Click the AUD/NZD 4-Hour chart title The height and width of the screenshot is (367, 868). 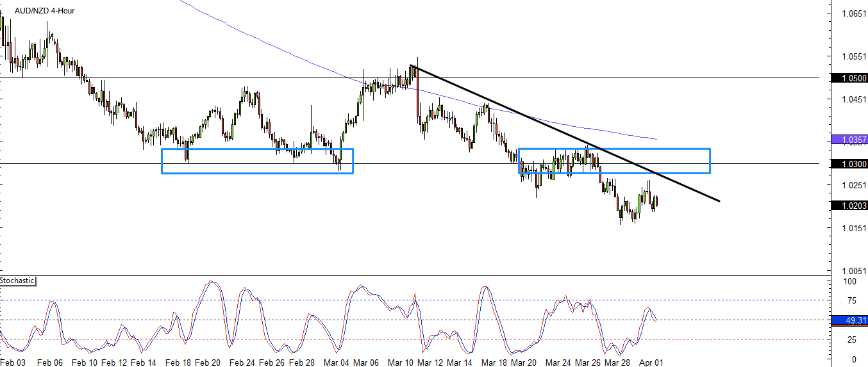44,11
